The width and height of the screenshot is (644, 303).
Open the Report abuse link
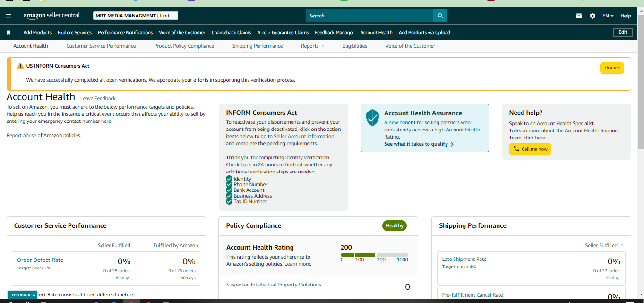pos(21,135)
